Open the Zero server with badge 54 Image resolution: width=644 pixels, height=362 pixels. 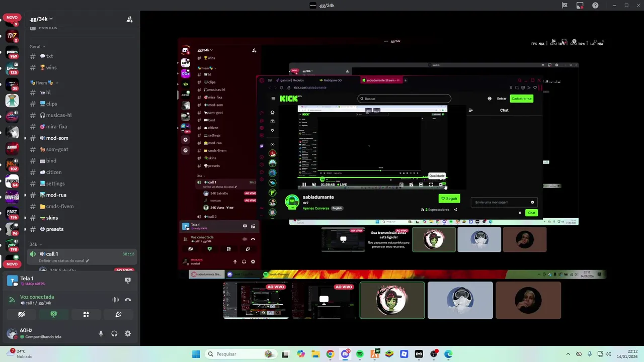12,181
